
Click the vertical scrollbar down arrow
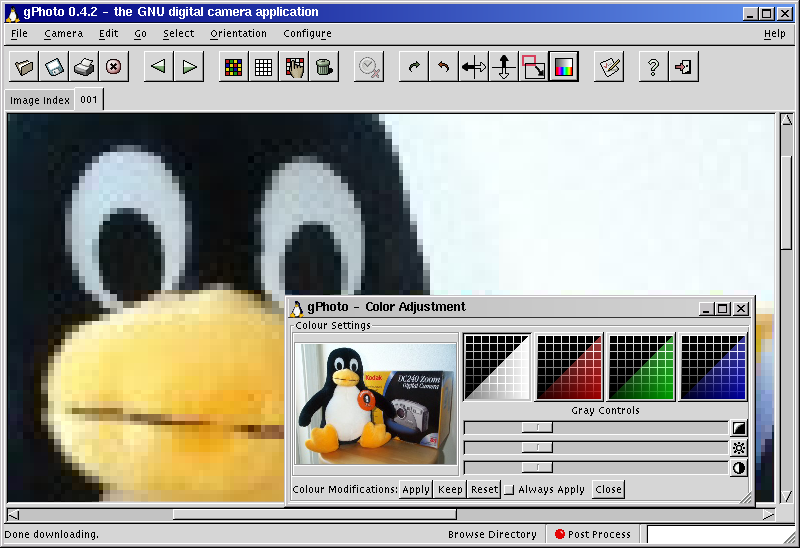coord(787,496)
